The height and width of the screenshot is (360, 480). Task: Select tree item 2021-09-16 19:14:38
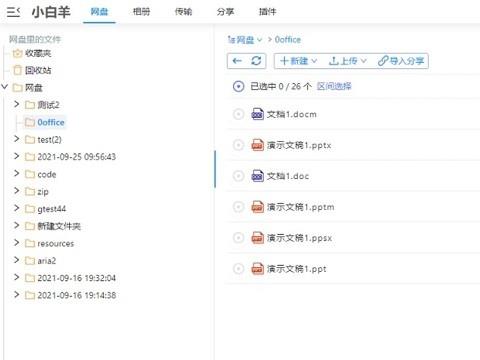coord(77,295)
